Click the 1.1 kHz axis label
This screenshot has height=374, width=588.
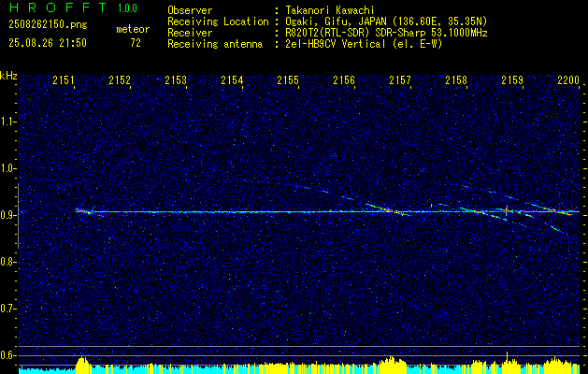8,122
